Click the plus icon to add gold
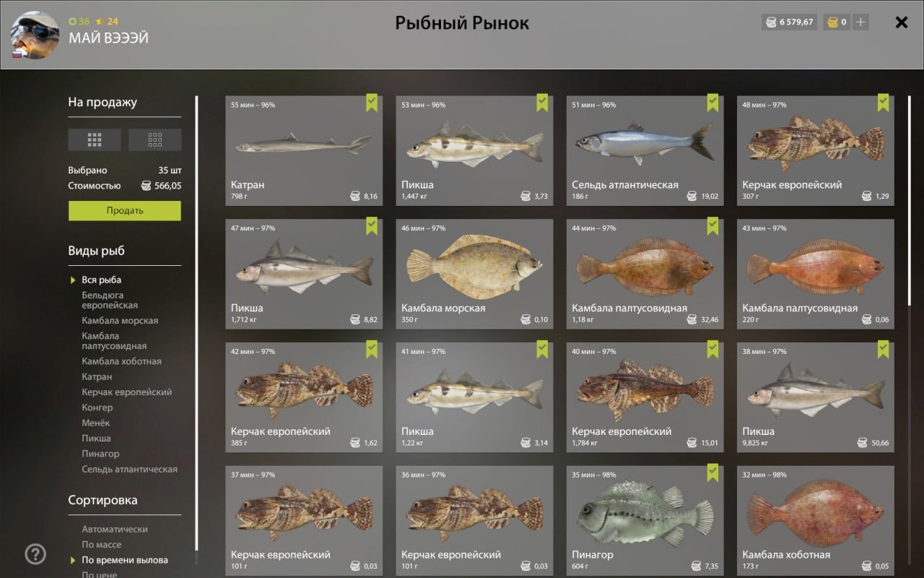 (860, 22)
